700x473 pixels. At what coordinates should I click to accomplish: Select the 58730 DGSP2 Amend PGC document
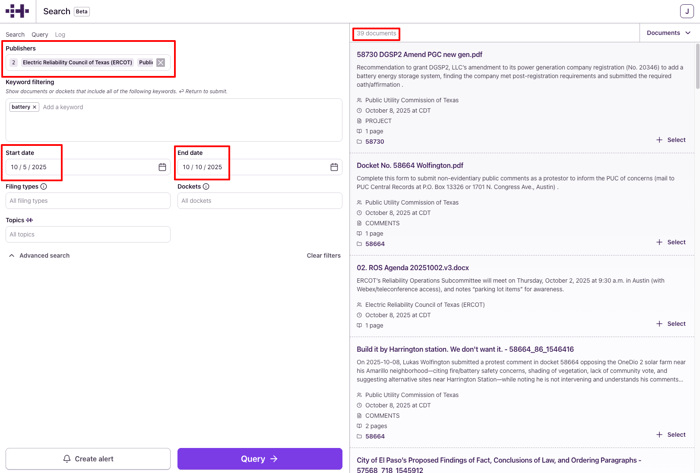click(x=671, y=140)
